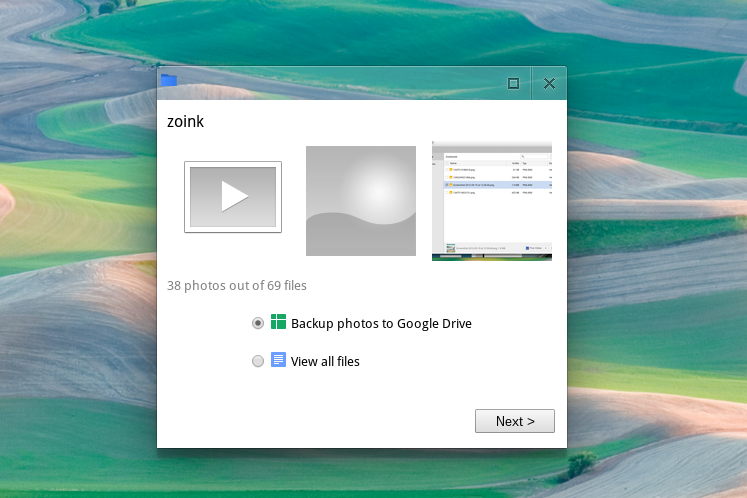Click the '38 photos out of 69 files' text
This screenshot has height=498, width=747.
(x=237, y=285)
